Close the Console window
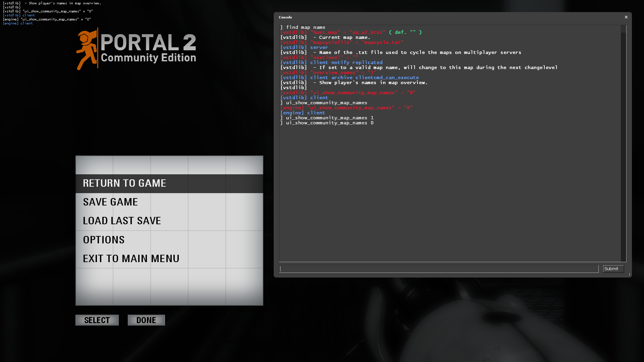 [626, 17]
